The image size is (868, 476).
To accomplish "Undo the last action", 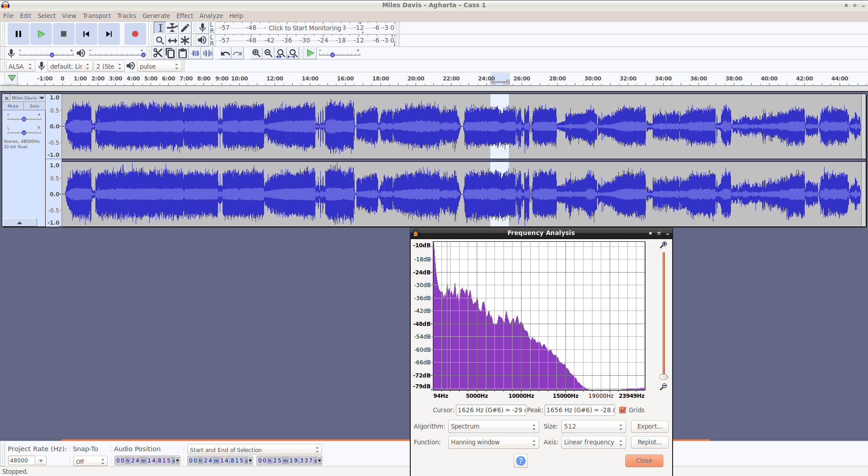I will (x=225, y=53).
